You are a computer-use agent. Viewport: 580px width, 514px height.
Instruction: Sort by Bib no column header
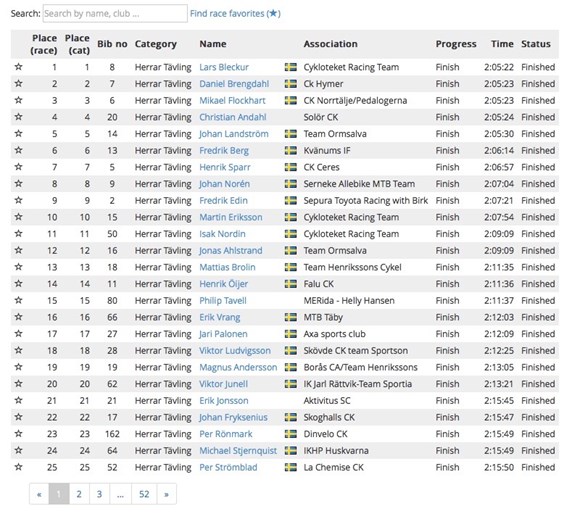pos(112,44)
